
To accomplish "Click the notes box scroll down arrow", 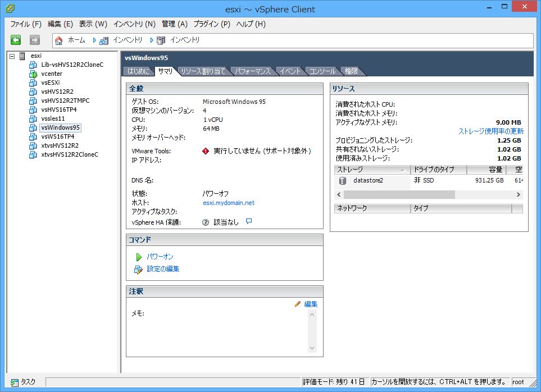I will [x=312, y=348].
